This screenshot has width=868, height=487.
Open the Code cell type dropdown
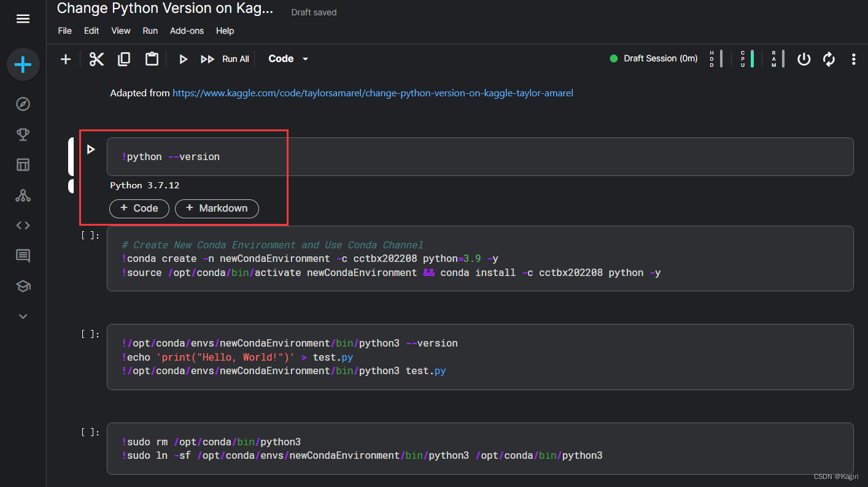click(289, 59)
